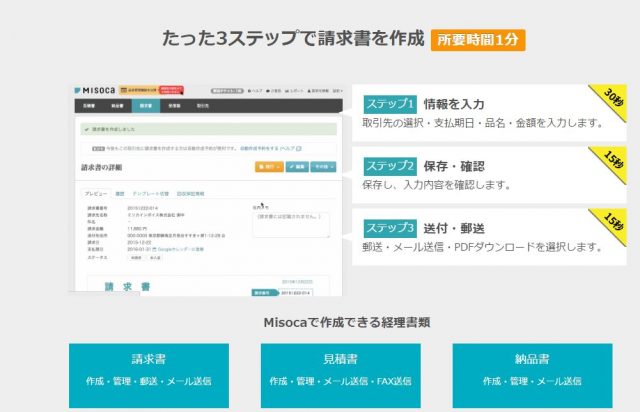Open the orange dropdown button beside 請求書の詳細
Image resolution: width=640 pixels, height=412 pixels.
(269, 167)
